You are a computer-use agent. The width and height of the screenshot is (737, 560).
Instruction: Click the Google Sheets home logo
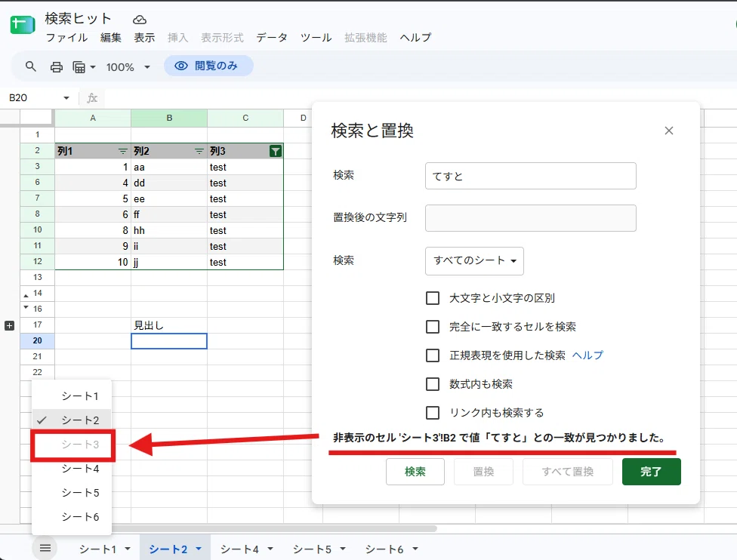pyautogui.click(x=23, y=24)
